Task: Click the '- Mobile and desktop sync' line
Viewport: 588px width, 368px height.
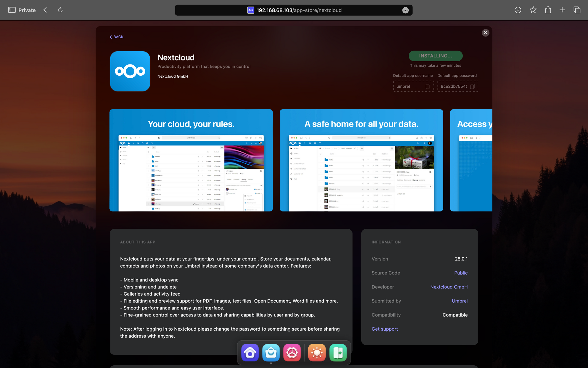Action: click(149, 280)
